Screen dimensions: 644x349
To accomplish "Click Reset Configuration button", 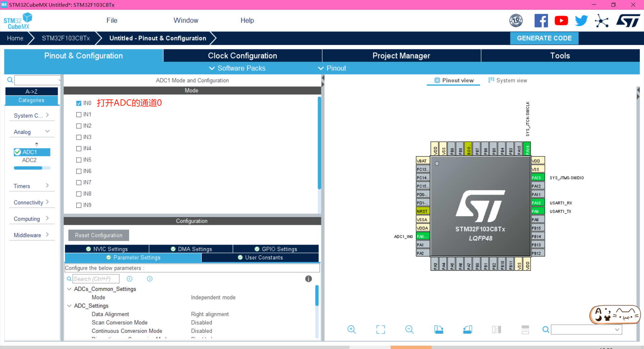I will pyautogui.click(x=99, y=235).
